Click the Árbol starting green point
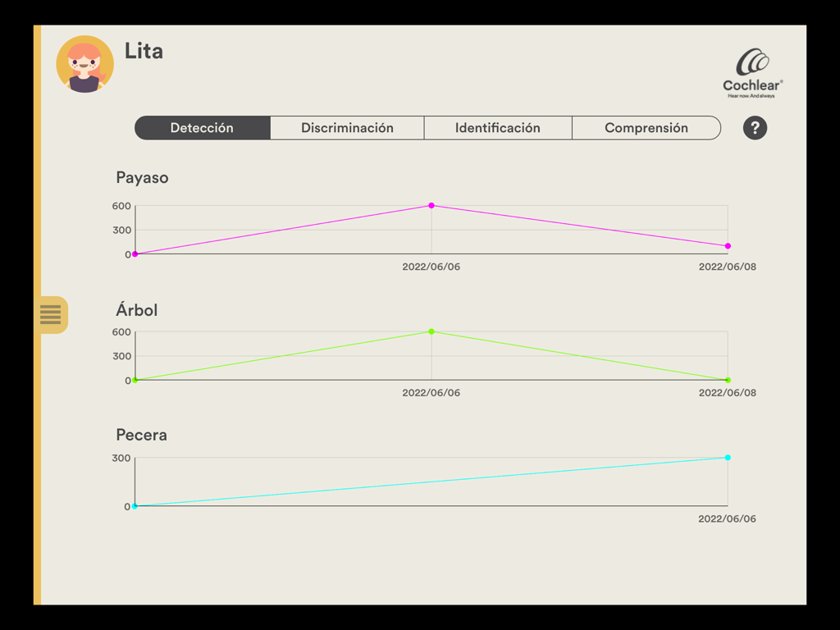The height and width of the screenshot is (630, 840). 135,380
